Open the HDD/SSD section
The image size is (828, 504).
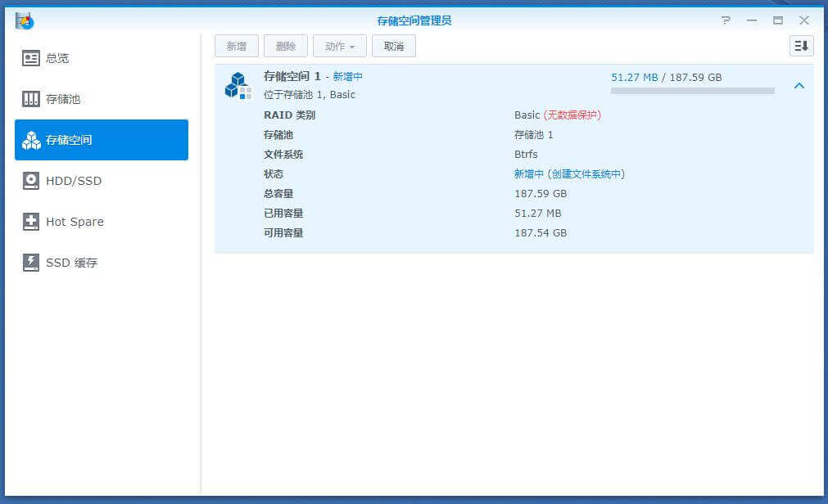pos(74,181)
